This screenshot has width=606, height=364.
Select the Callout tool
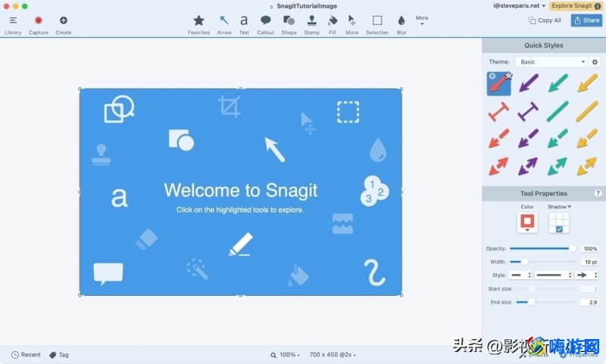click(x=266, y=25)
